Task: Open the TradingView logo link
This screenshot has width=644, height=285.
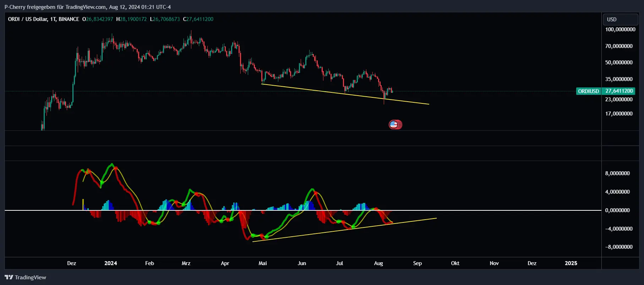Action: click(x=25, y=277)
